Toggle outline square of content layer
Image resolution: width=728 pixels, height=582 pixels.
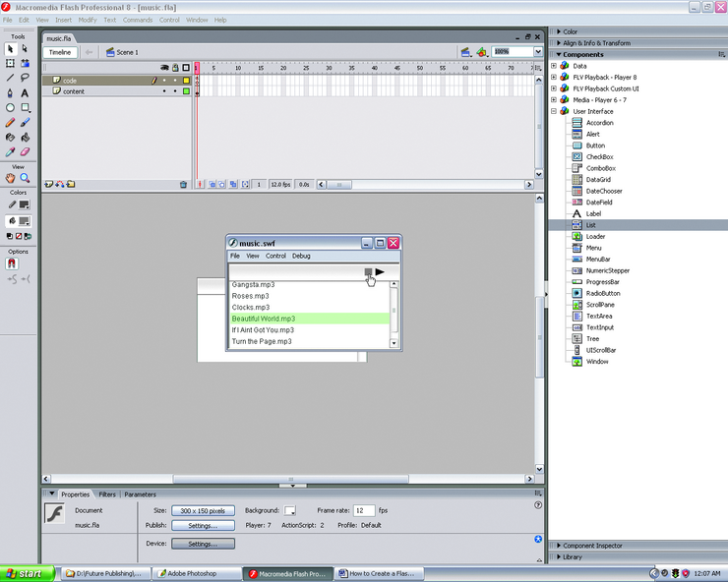[186, 91]
